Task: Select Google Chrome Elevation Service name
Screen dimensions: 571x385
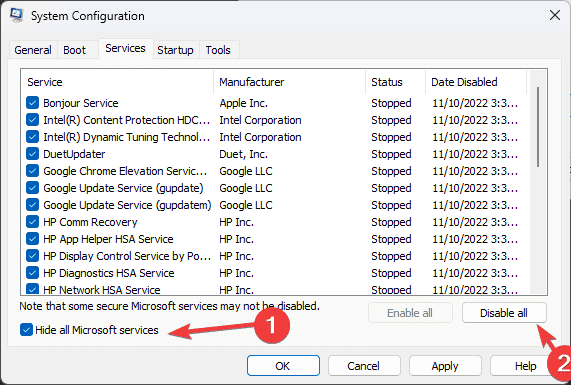Action: (x=125, y=171)
